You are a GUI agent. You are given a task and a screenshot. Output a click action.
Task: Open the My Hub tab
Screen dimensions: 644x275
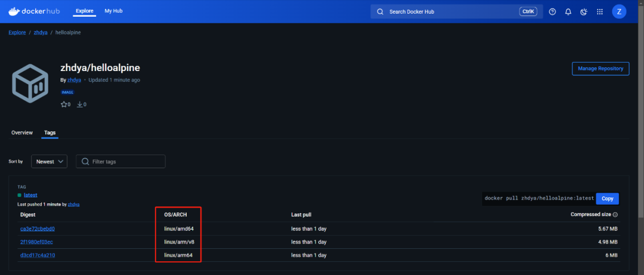(113, 11)
